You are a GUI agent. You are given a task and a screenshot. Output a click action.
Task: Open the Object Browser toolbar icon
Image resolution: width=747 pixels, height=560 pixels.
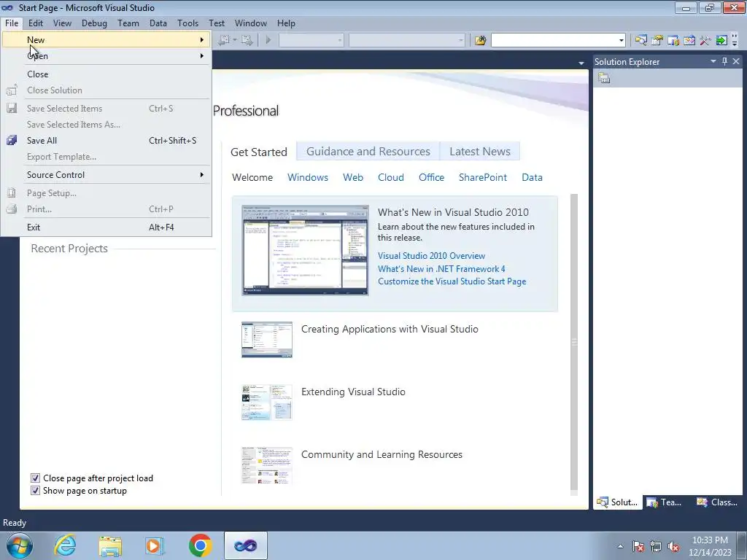pos(689,41)
